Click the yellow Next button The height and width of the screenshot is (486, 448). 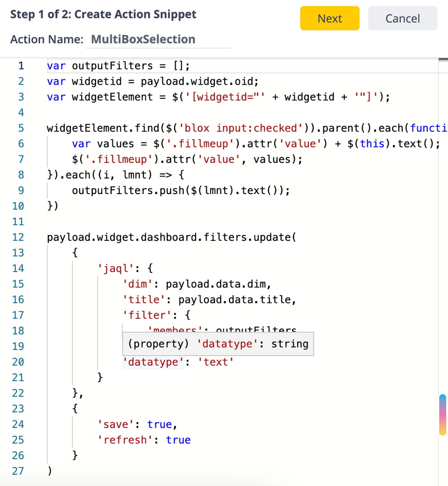point(329,18)
